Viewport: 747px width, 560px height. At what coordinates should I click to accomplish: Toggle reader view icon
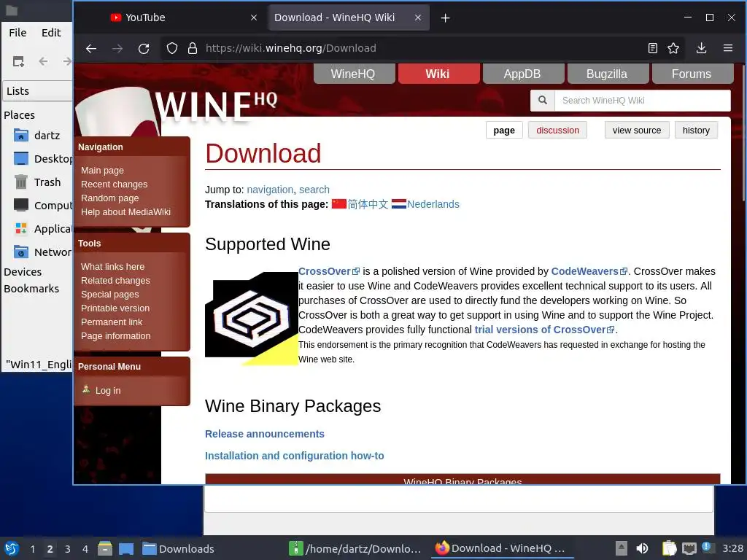click(653, 48)
